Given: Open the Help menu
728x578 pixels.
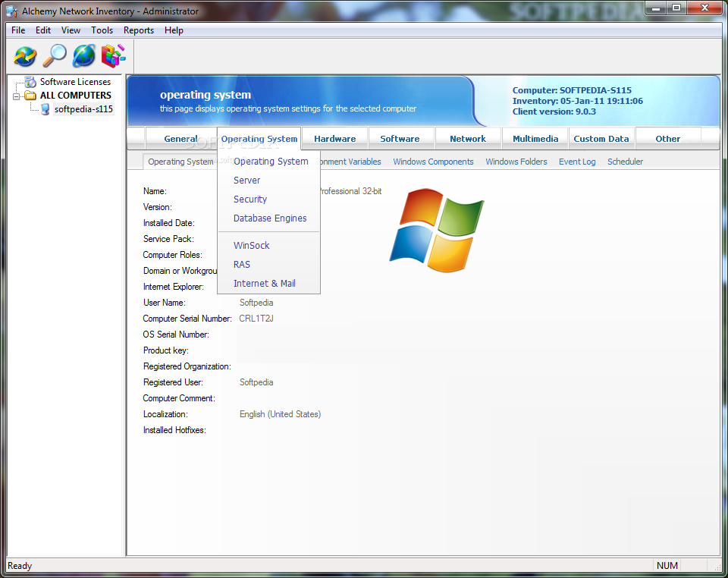Looking at the screenshot, I should point(174,30).
